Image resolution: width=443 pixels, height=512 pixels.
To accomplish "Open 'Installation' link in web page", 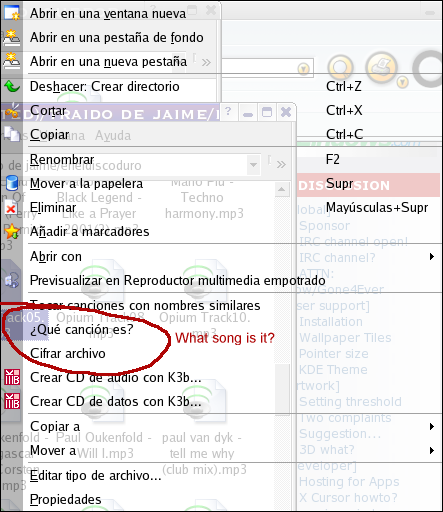I will [x=331, y=322].
